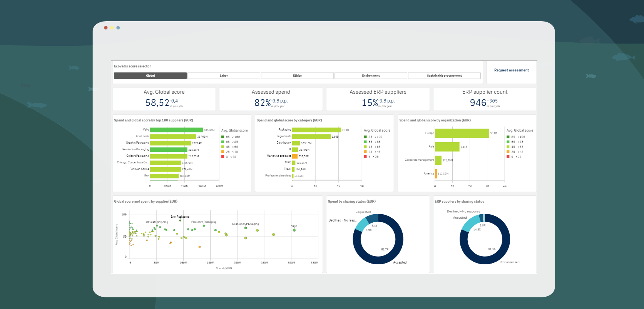Switch to the Labor score tab
The image size is (644, 309).
point(224,76)
